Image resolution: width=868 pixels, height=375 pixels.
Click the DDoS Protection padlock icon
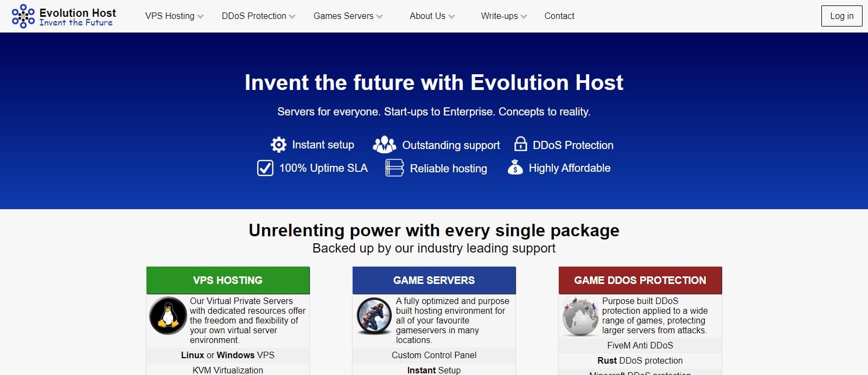pyautogui.click(x=520, y=144)
